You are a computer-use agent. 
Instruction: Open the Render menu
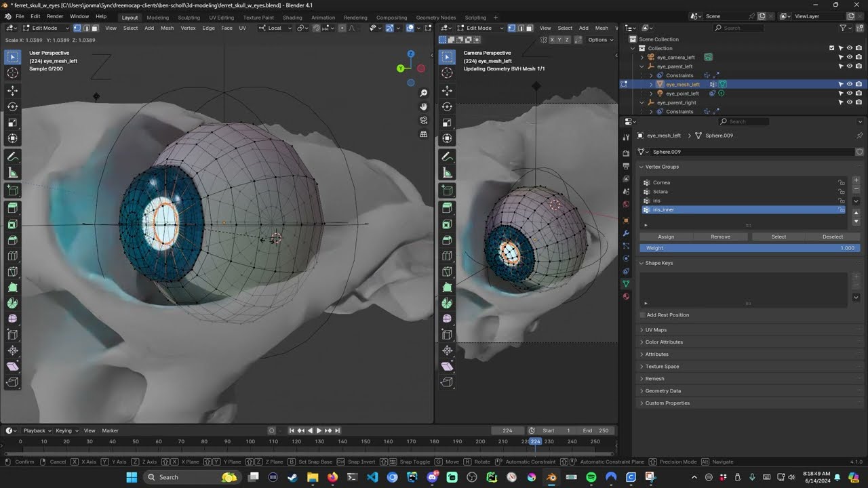(55, 16)
